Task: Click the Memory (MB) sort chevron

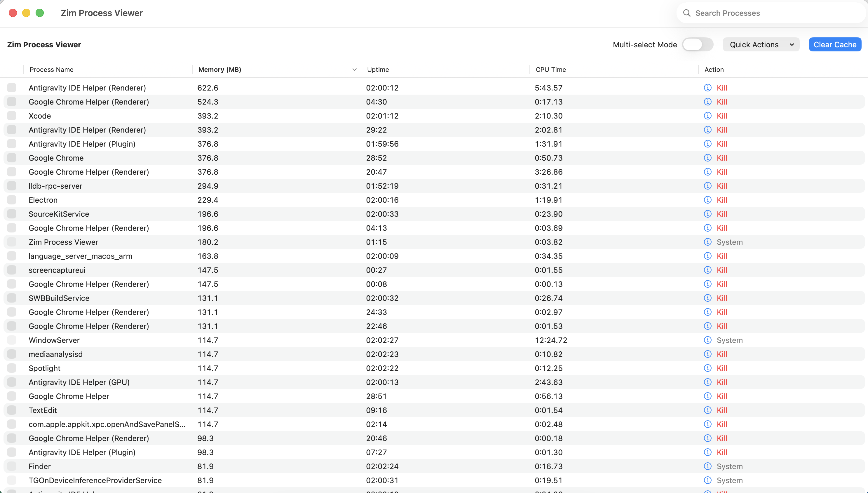Action: click(354, 70)
